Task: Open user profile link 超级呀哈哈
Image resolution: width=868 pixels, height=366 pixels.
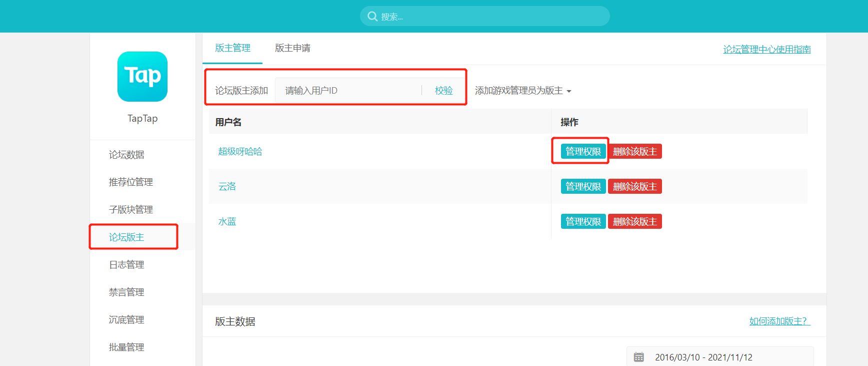Action: tap(240, 152)
